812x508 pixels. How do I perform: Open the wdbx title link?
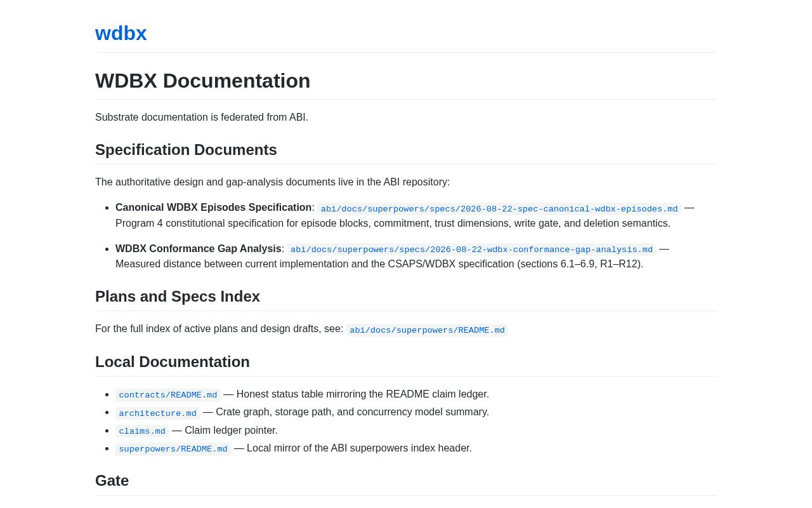[121, 33]
